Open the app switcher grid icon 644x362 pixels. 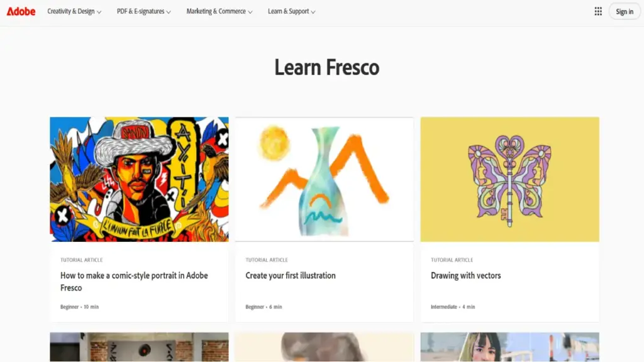click(597, 11)
